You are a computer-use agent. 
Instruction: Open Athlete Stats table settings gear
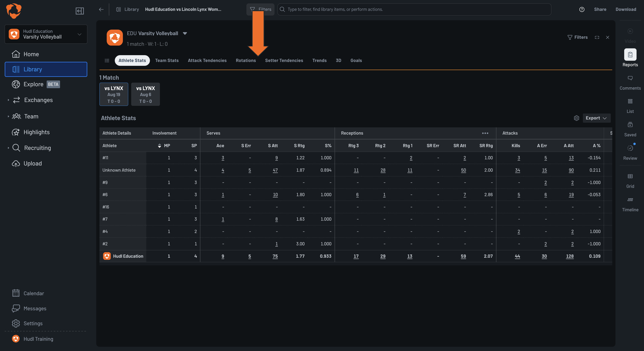(x=576, y=118)
